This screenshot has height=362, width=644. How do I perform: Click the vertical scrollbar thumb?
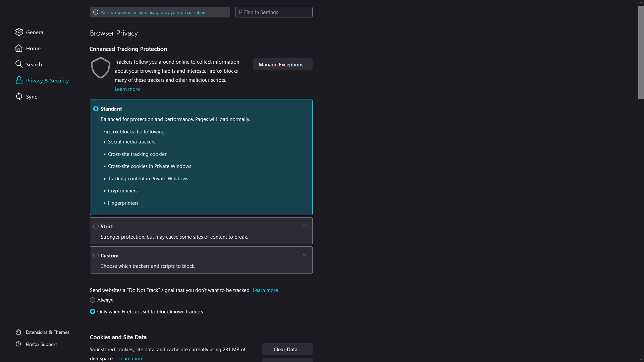(641, 52)
